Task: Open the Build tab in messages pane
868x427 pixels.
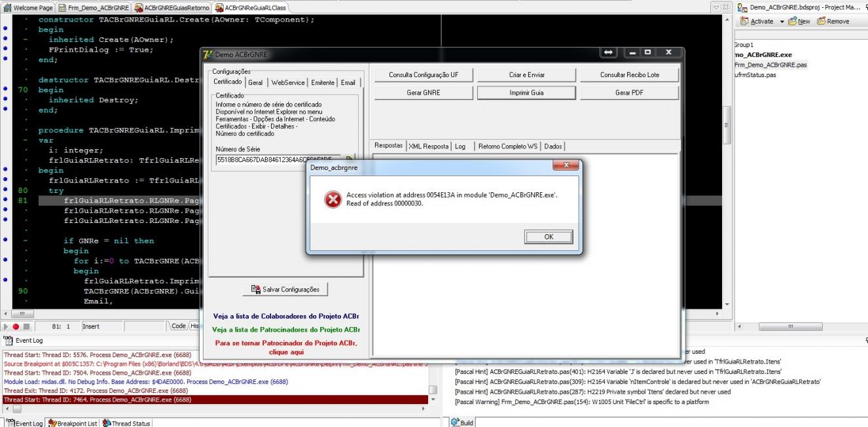Action: [x=462, y=423]
